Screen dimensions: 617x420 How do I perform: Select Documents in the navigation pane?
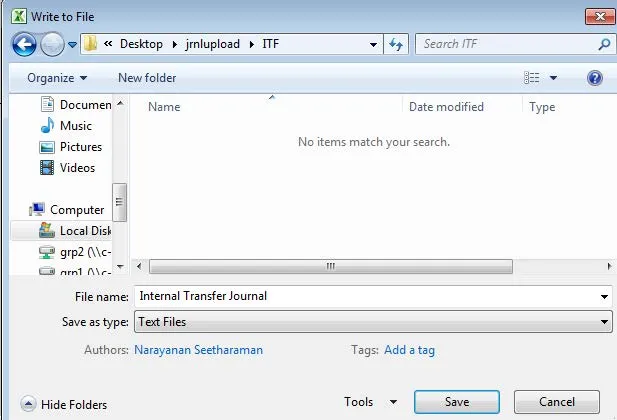[76, 105]
